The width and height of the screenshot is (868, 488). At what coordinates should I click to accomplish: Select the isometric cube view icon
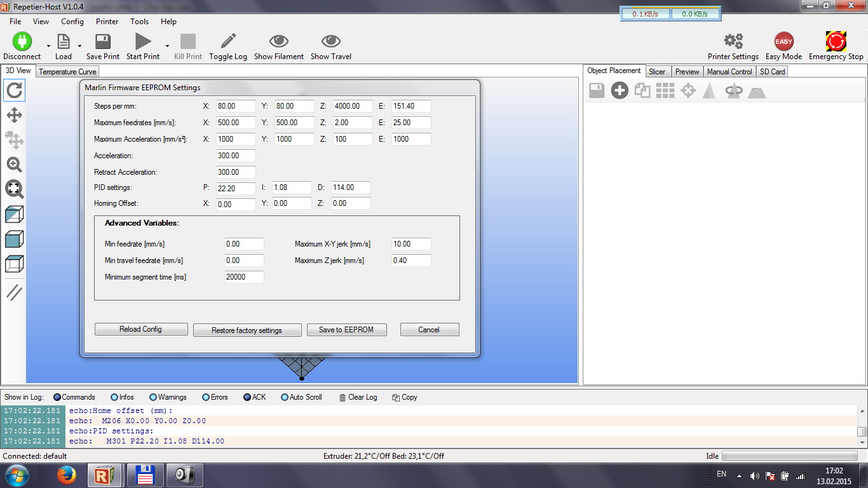click(14, 214)
